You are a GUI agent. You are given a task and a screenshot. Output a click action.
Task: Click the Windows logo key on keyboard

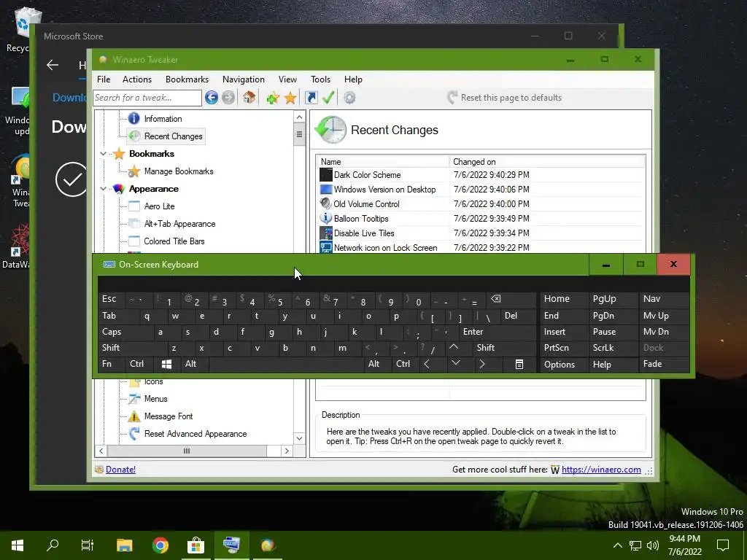pos(166,365)
